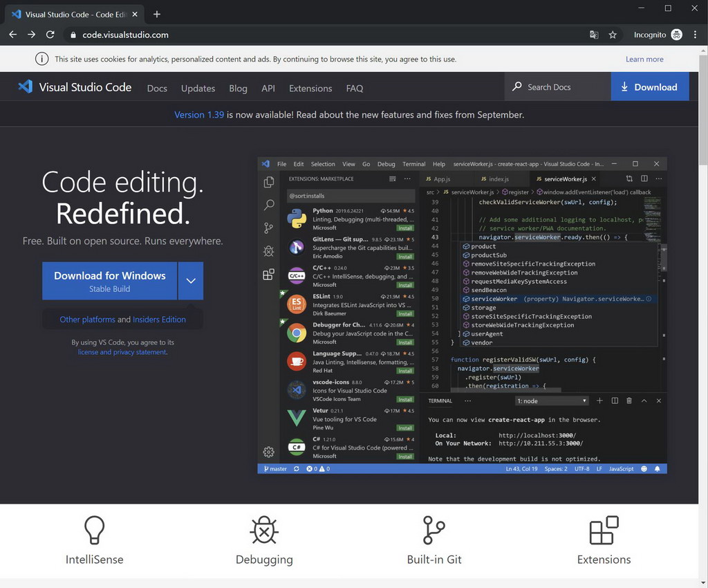Click Download for Windows Stable Build
This screenshot has height=588, width=708.
110,280
